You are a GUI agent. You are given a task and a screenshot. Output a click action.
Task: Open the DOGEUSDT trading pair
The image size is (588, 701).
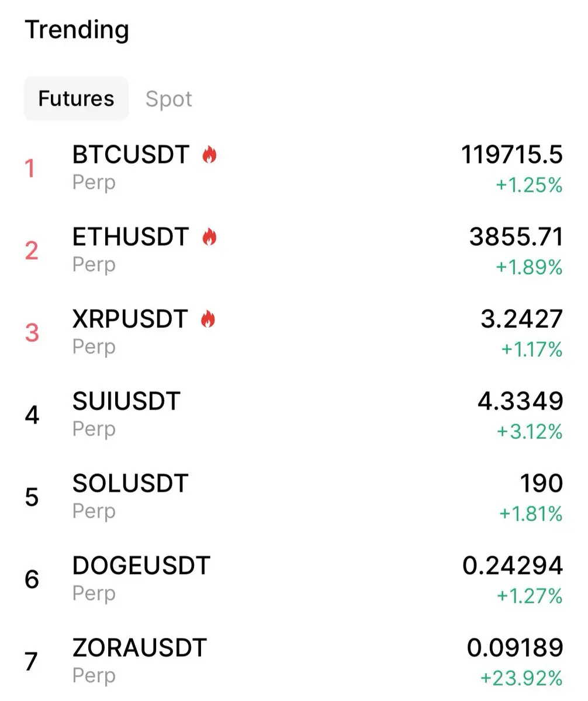tap(294, 579)
